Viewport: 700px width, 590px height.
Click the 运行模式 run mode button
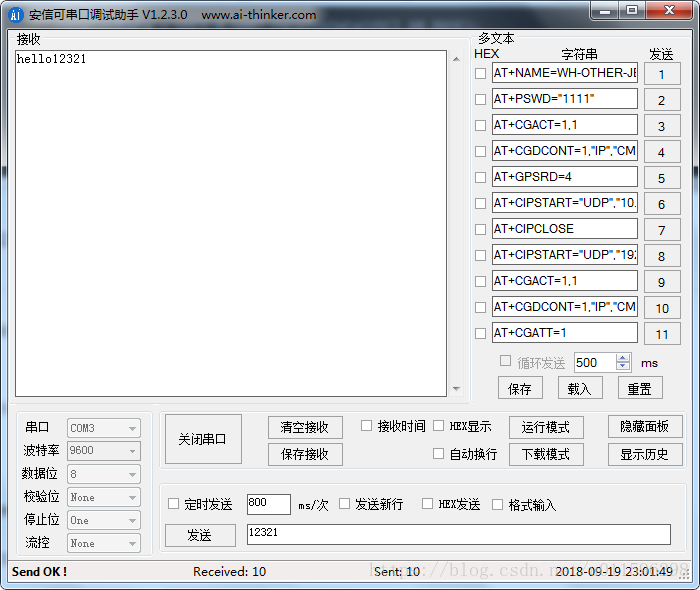[x=546, y=428]
